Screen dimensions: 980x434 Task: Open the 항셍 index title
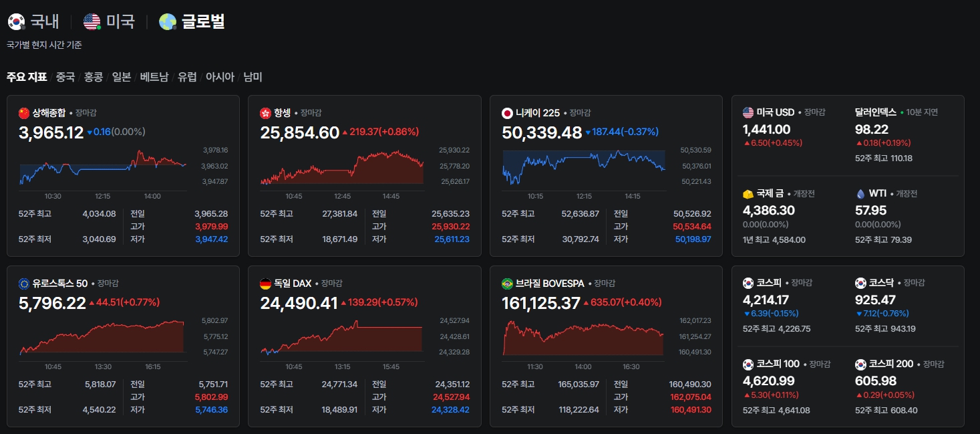pyautogui.click(x=283, y=113)
